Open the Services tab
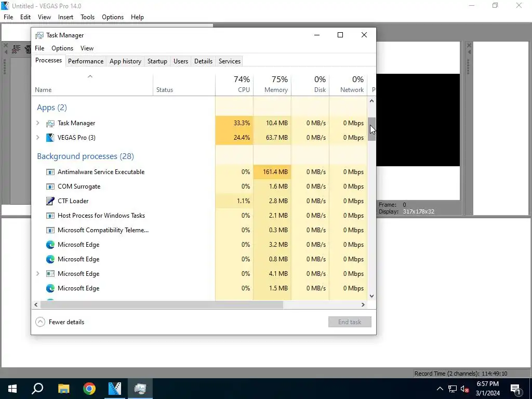The image size is (532, 399). point(229,61)
